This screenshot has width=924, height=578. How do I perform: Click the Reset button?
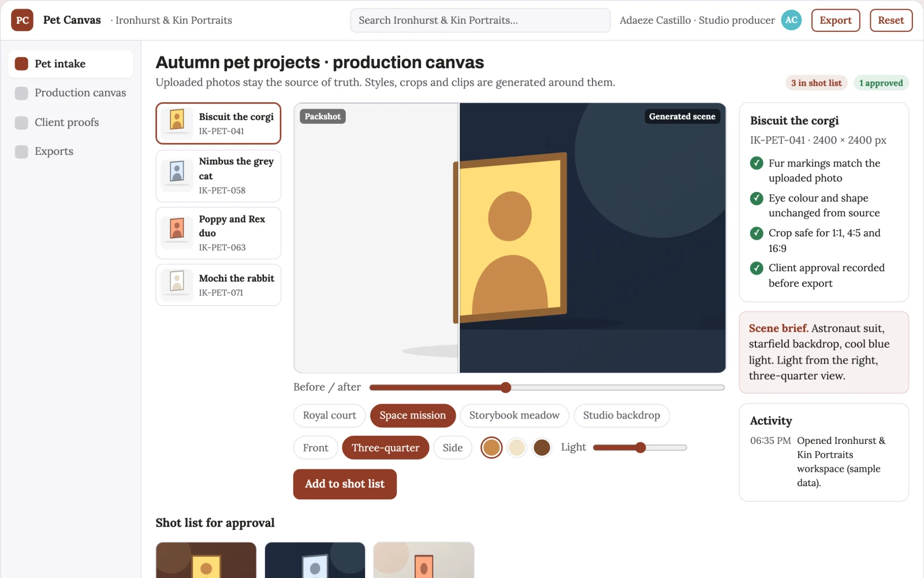pos(891,20)
